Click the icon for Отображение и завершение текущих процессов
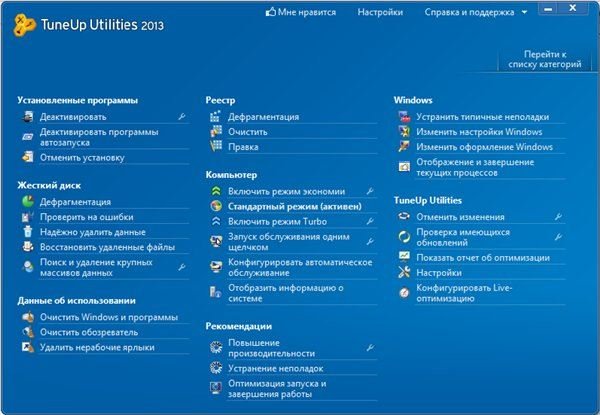 (404, 167)
